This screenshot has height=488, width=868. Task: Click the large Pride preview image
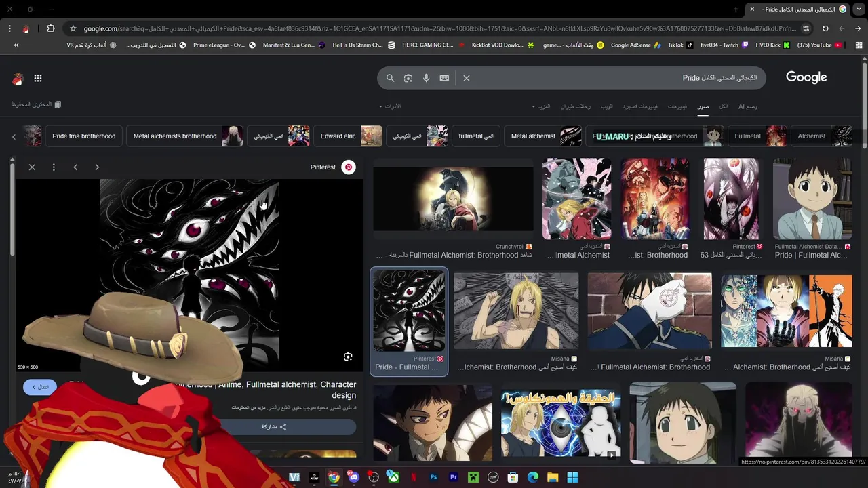tap(189, 275)
